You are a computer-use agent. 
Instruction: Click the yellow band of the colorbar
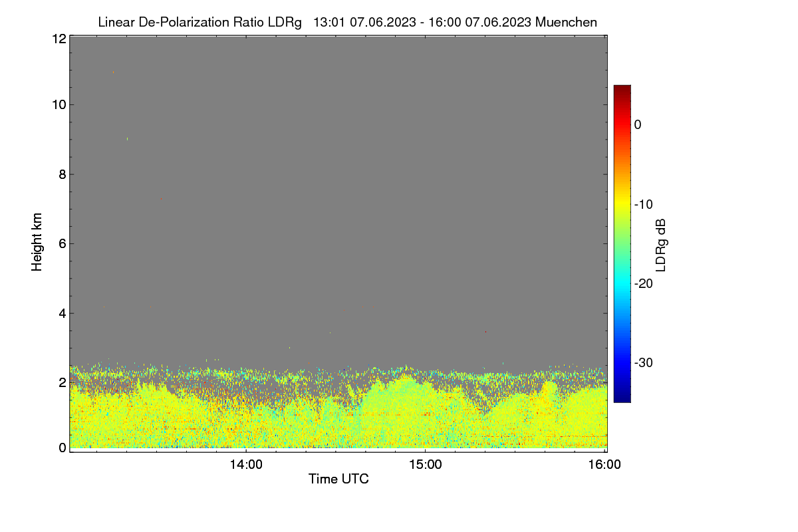click(x=622, y=204)
